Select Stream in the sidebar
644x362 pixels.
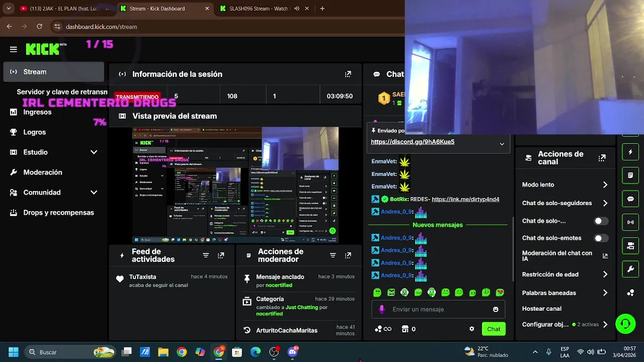tap(54, 72)
